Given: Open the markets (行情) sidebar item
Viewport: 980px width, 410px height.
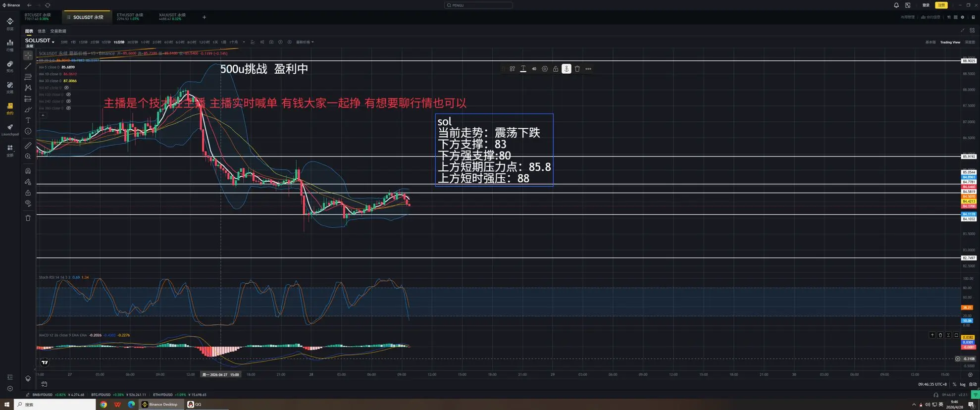Looking at the screenshot, I should pos(10,46).
